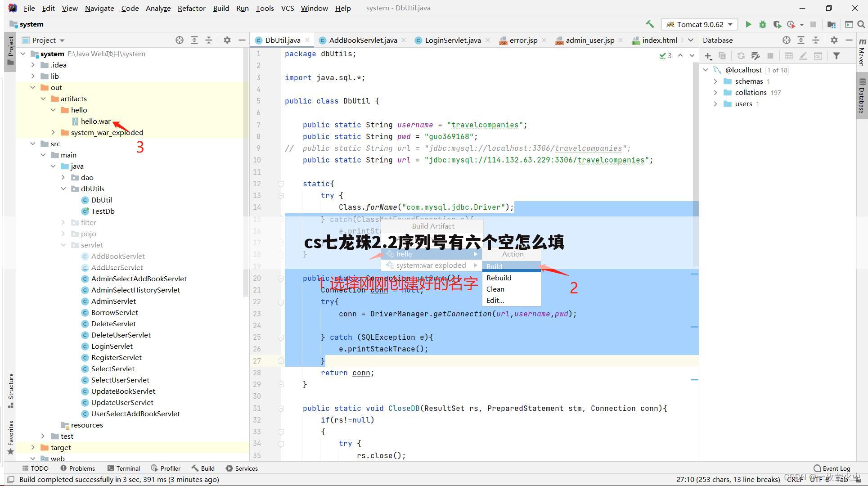Open the Build tool window at bottom
Screen dimensions: 868x486
(x=203, y=468)
